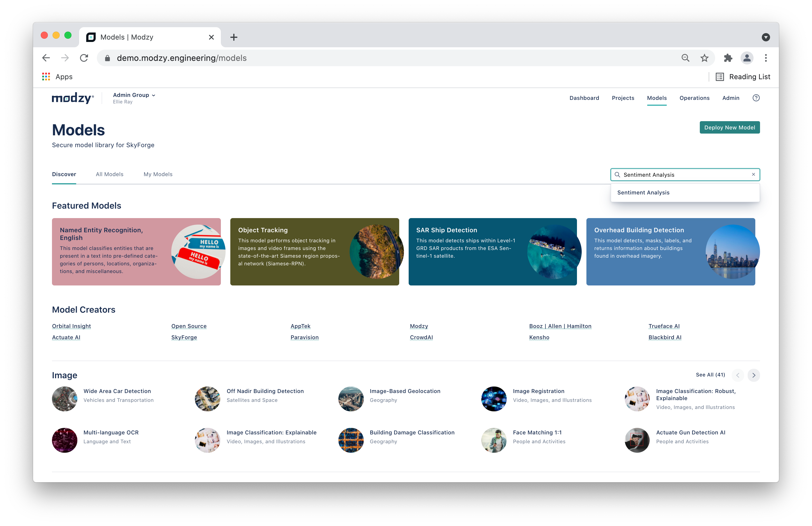Click the search magnifier icon in the search box

617,175
